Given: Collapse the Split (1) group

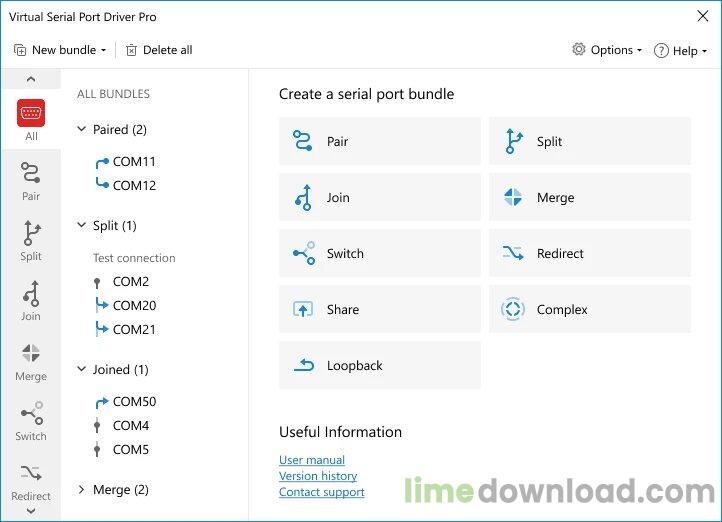Looking at the screenshot, I should [x=82, y=225].
